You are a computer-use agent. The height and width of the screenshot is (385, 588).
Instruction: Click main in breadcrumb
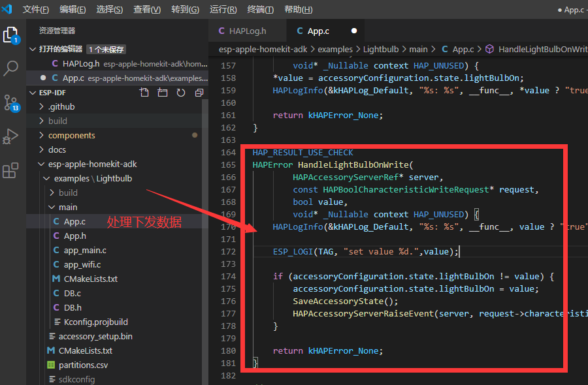[x=418, y=49]
